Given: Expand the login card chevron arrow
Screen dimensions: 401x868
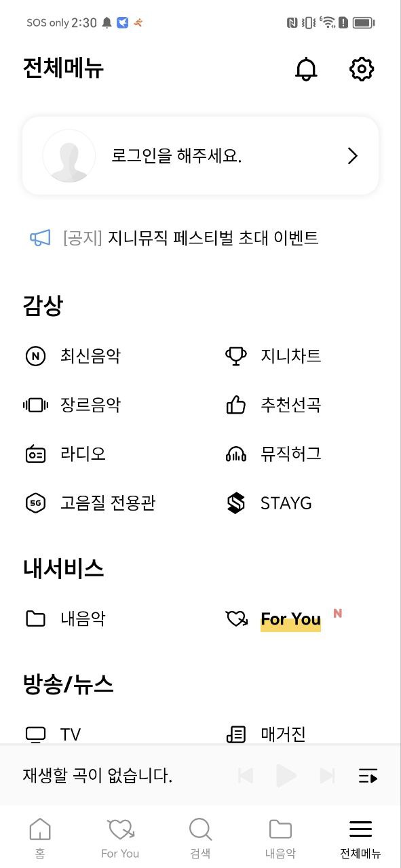Looking at the screenshot, I should [x=352, y=156].
